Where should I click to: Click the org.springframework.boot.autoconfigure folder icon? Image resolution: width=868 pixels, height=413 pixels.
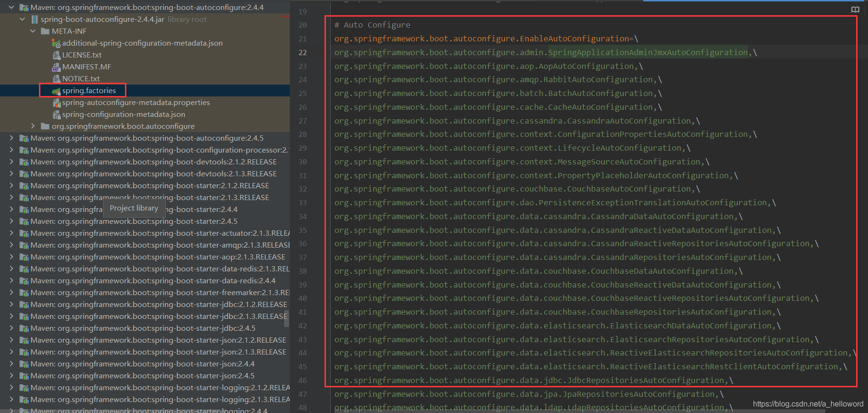point(45,126)
